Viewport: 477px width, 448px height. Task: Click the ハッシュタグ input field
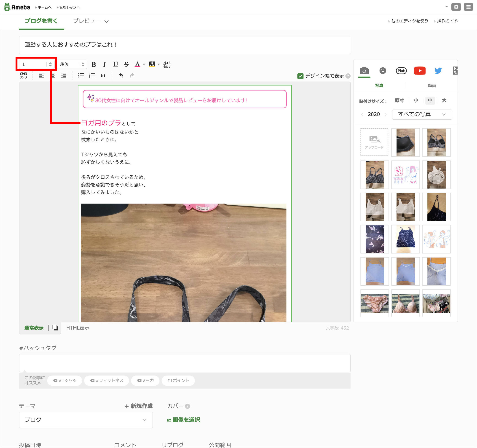[x=185, y=363]
